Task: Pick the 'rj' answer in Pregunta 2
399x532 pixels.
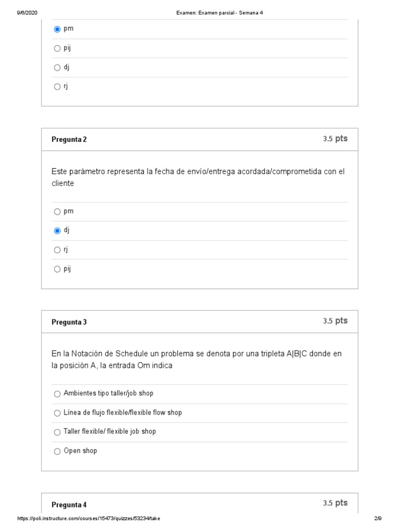Action: pos(57,250)
